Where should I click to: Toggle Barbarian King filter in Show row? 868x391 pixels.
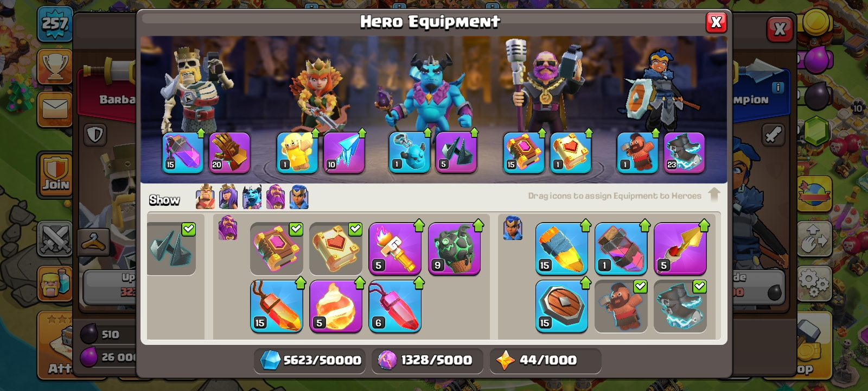pos(205,197)
